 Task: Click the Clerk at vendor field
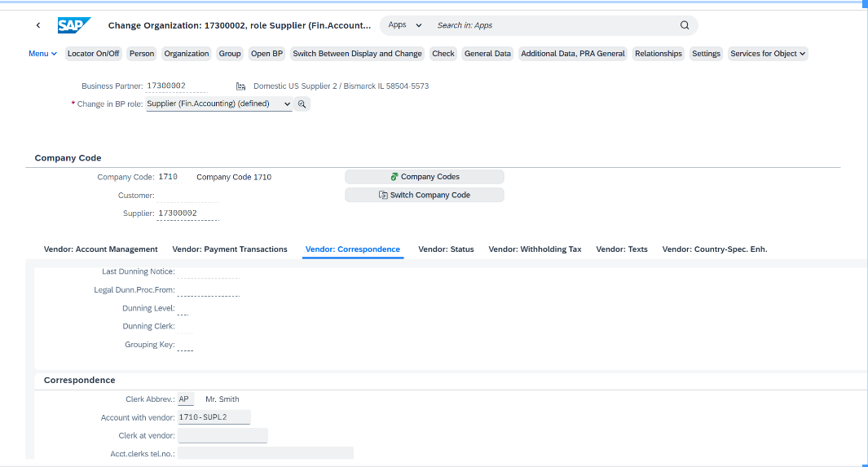point(223,435)
